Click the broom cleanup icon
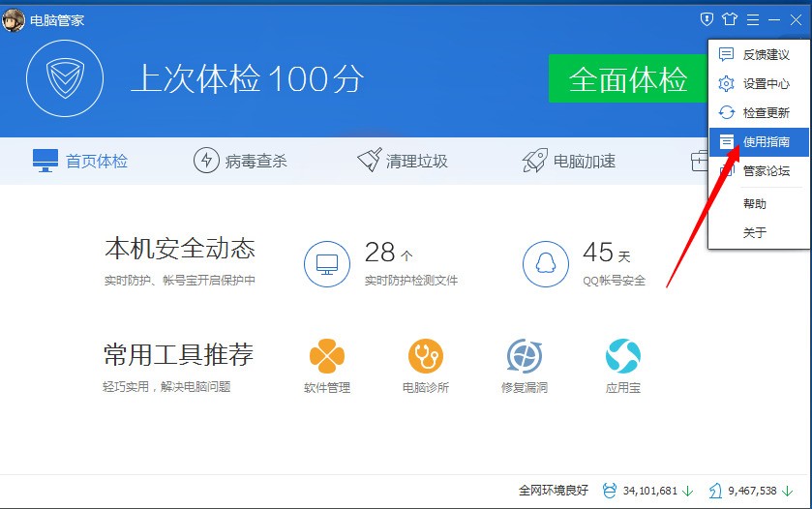812x509 pixels. coord(370,160)
